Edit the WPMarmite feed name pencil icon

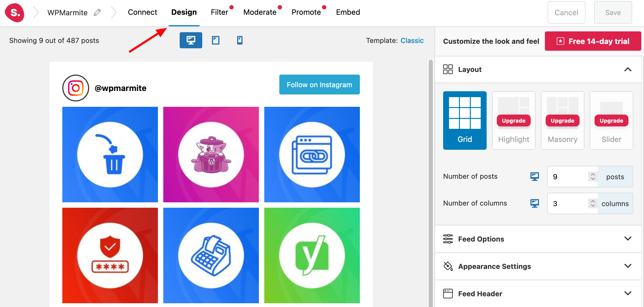coord(97,12)
